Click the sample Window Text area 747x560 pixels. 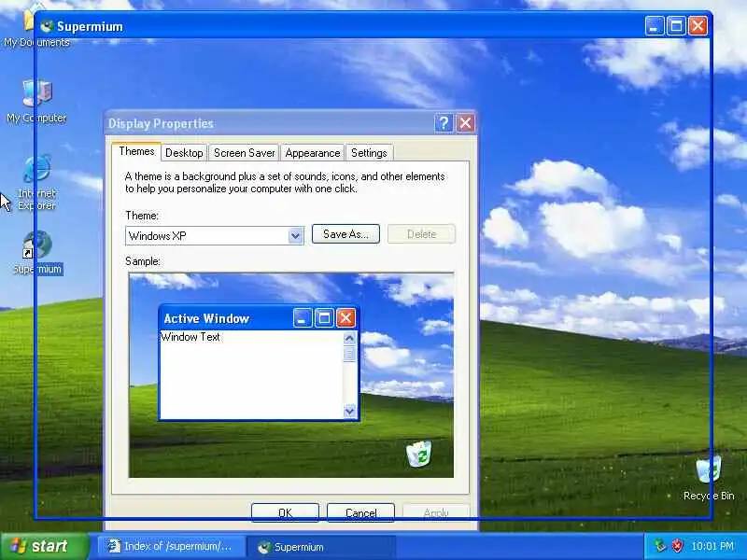[x=251, y=375]
